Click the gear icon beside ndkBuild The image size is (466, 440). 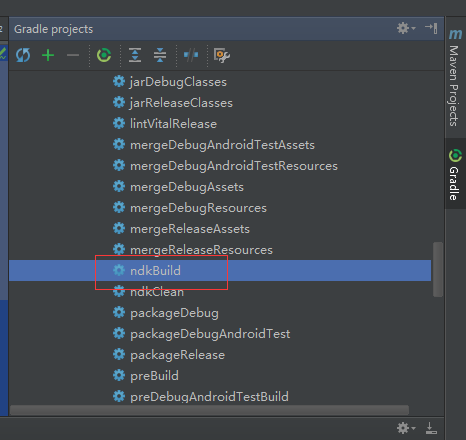[x=119, y=270]
